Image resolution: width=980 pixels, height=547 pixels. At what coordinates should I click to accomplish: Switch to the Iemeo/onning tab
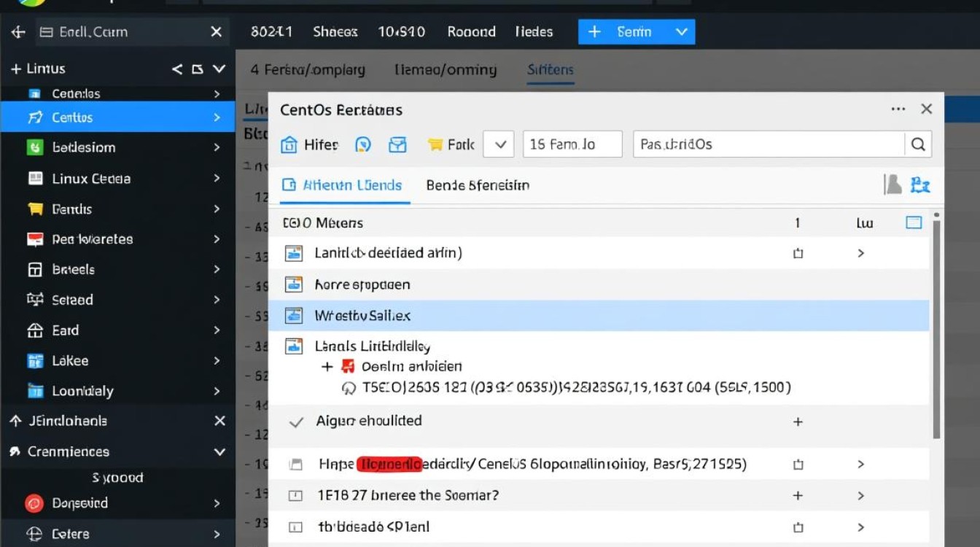[x=446, y=70]
